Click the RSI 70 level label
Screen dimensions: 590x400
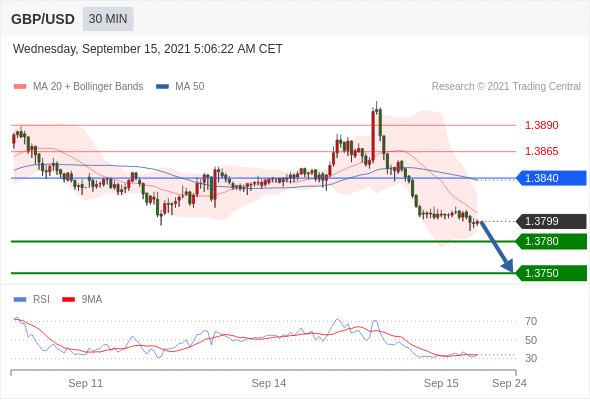pos(531,321)
